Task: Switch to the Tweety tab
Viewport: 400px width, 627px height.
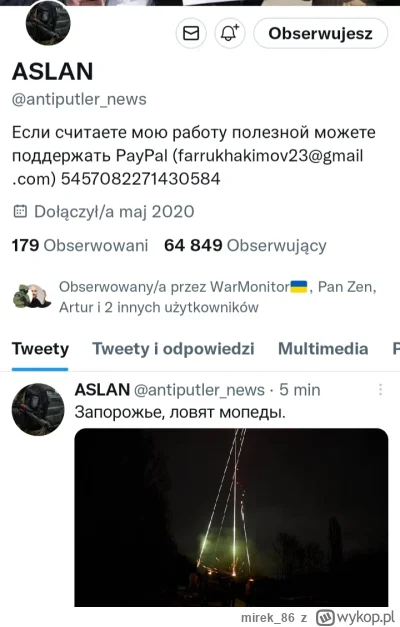Action: click(x=40, y=349)
